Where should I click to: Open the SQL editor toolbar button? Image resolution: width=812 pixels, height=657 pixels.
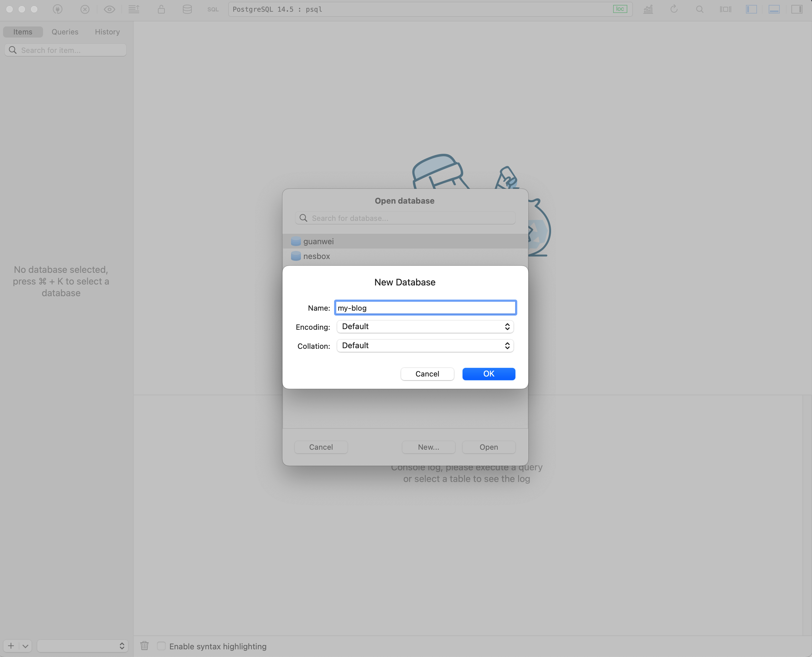(x=213, y=10)
